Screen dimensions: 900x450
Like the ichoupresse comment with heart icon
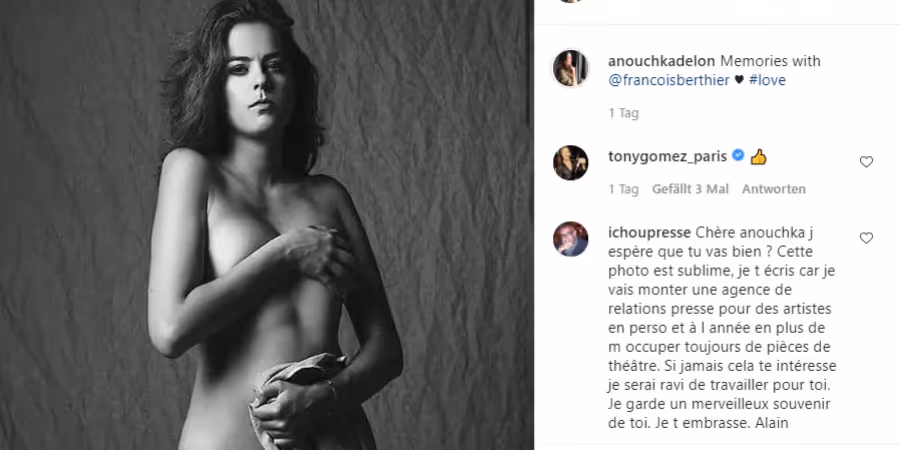click(x=866, y=238)
